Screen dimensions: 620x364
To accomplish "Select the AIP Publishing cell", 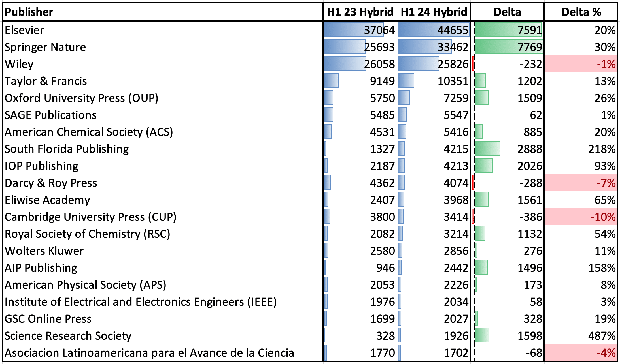I will click(163, 267).
